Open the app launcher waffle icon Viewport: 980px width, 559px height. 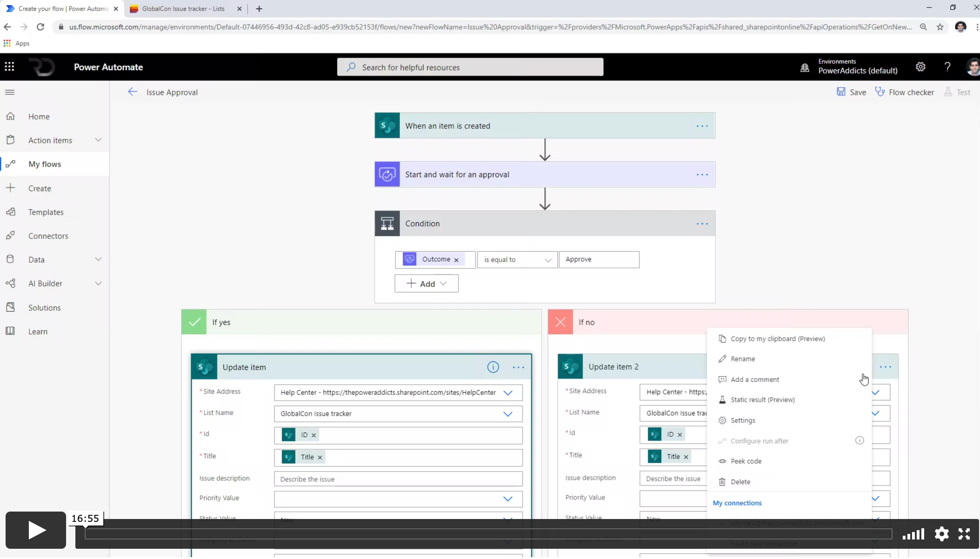tap(9, 67)
